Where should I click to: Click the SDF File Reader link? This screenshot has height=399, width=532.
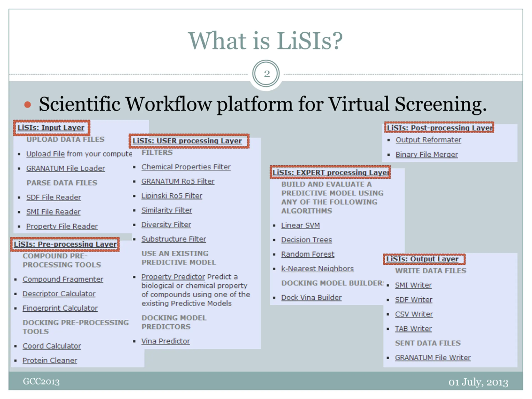click(54, 197)
